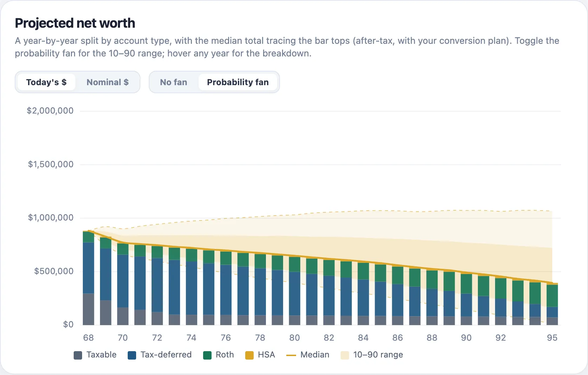Click the age 80 bar in the chart
The height and width of the screenshot is (375, 588).
294,291
